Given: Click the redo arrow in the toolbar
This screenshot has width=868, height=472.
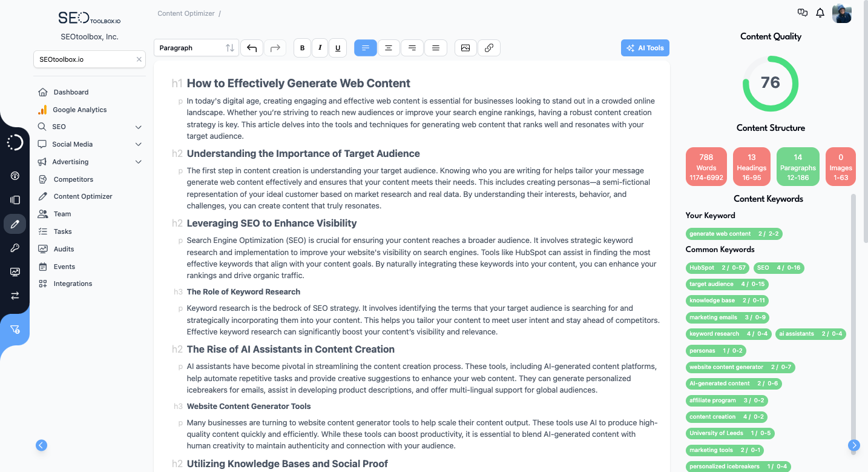Looking at the screenshot, I should pos(275,48).
